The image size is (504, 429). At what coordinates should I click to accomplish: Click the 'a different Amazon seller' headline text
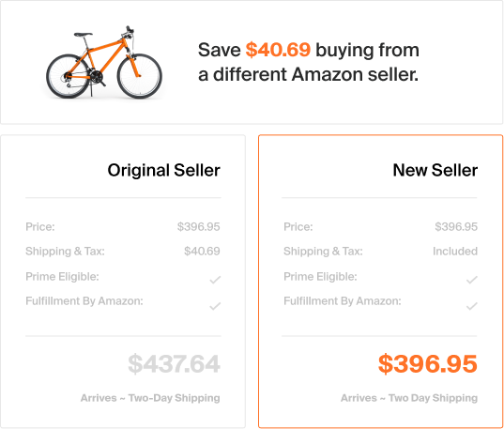point(308,74)
